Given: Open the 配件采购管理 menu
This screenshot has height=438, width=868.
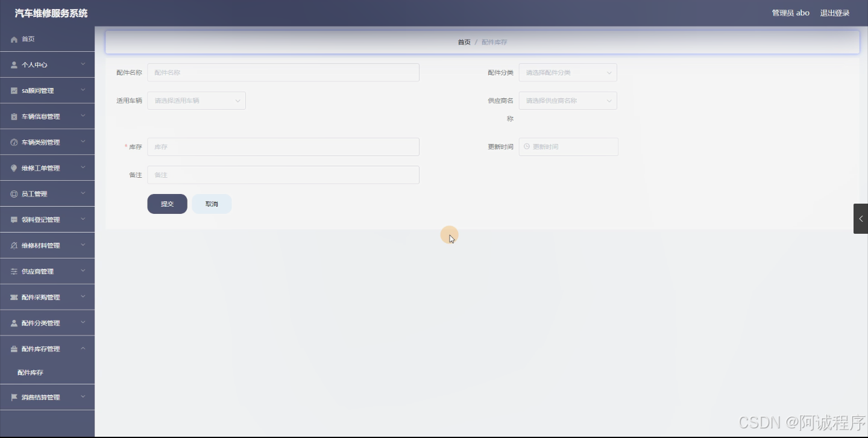Looking at the screenshot, I should tap(47, 298).
